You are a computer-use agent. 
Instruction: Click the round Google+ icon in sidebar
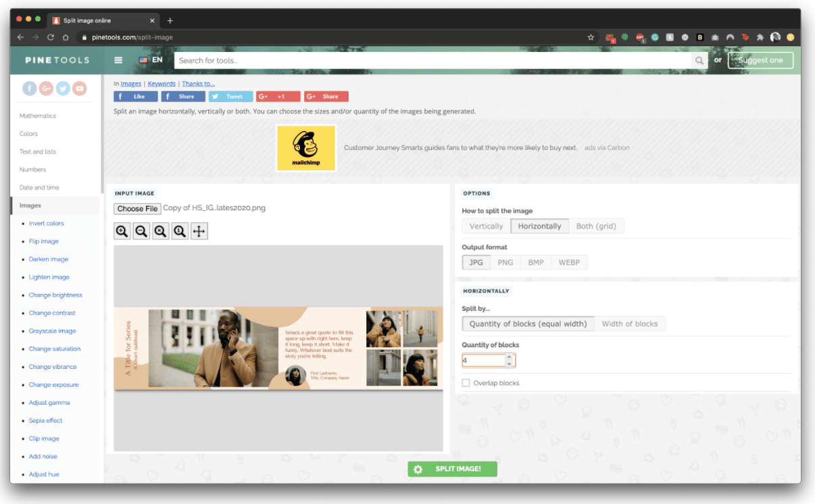pyautogui.click(x=47, y=88)
